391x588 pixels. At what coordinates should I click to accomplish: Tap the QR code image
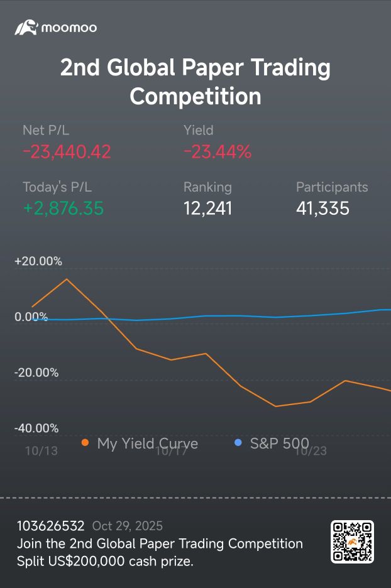[352, 541]
